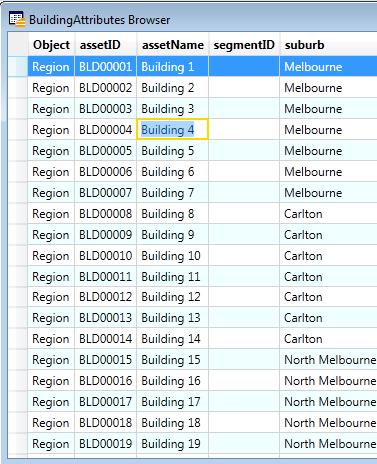Select the Melbourne suburb cell for Building 5
The height and width of the screenshot is (464, 377).
[x=329, y=151]
